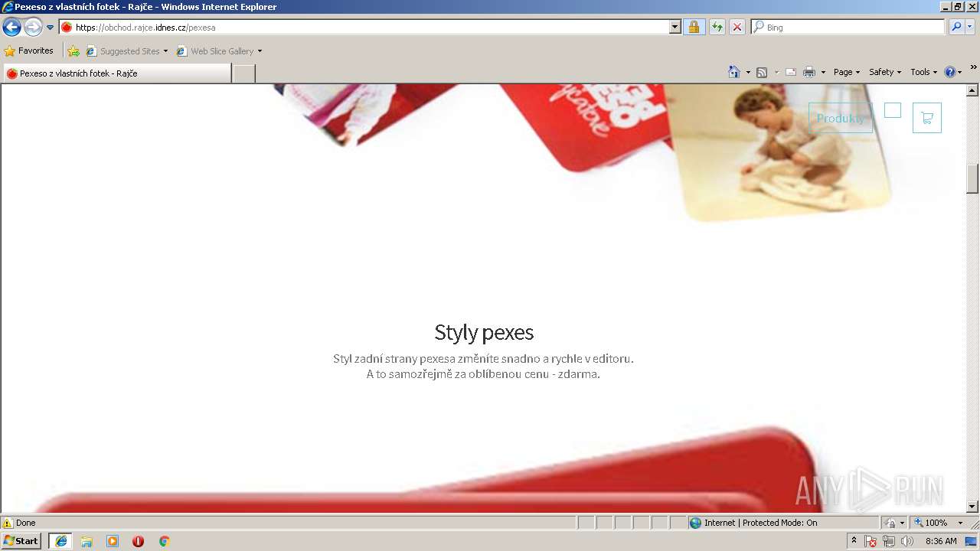980x551 pixels.
Task: Open search provider options dropdown
Action: pos(970,27)
